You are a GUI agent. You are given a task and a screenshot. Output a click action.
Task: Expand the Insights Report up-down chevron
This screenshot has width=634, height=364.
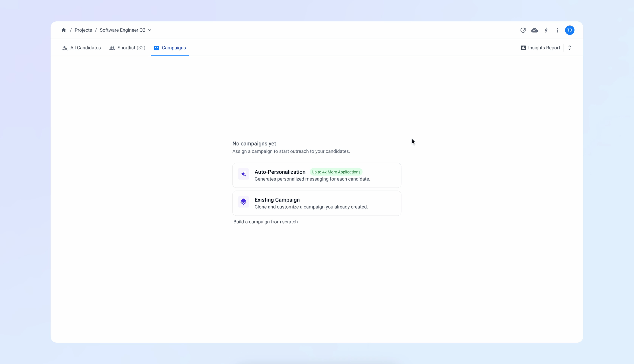pyautogui.click(x=569, y=48)
